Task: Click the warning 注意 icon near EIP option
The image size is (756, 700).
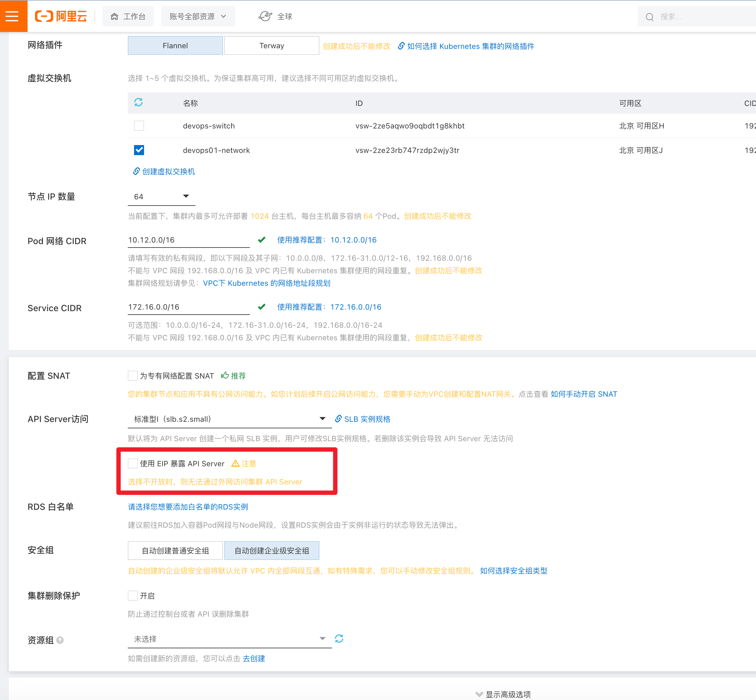Action: 235,463
